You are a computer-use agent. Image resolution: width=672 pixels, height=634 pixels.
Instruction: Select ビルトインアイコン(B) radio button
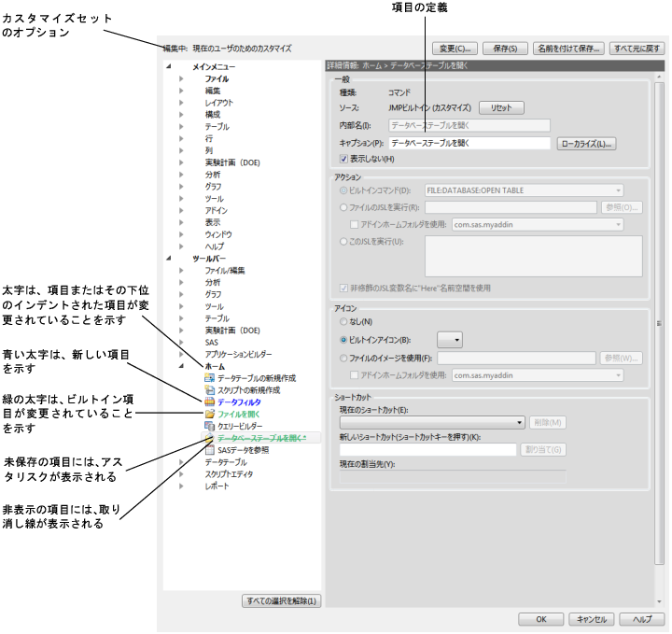[x=343, y=340]
